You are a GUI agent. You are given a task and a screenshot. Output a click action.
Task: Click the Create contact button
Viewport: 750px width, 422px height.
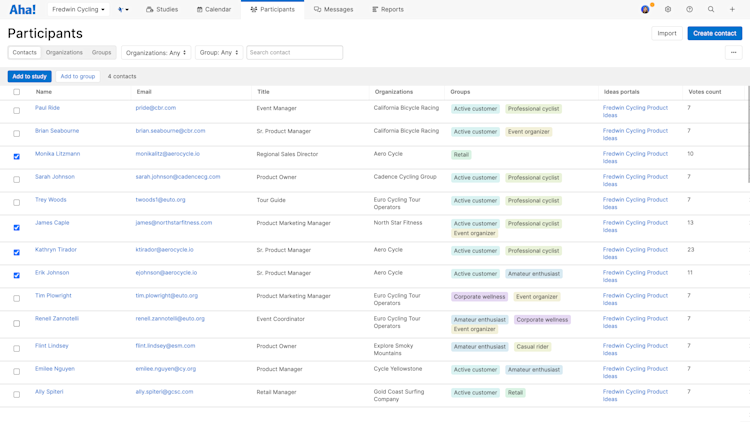tap(715, 33)
